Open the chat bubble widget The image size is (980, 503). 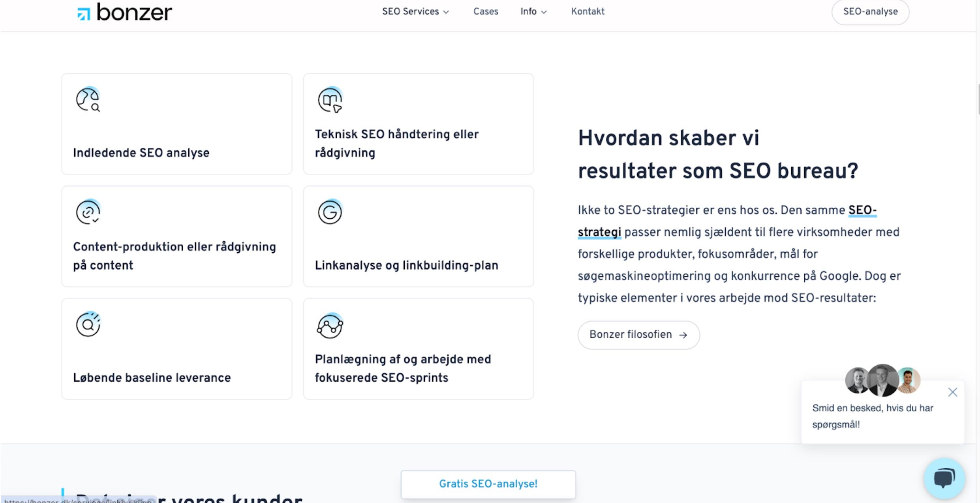[944, 478]
